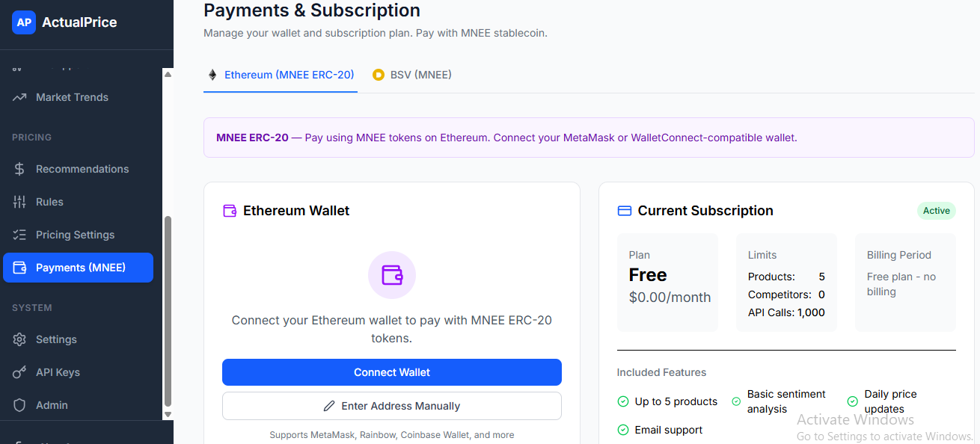Click the green Active status badge
The height and width of the screenshot is (444, 980).
pos(936,211)
